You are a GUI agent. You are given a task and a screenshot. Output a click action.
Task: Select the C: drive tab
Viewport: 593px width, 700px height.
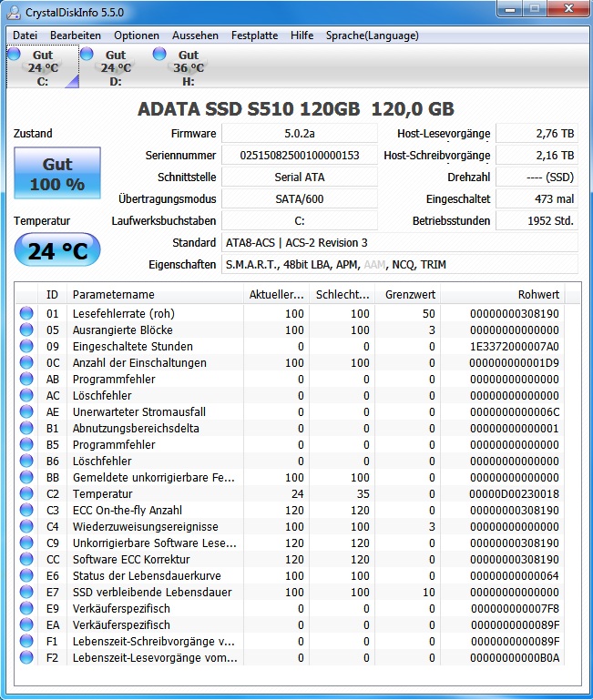tap(43, 67)
